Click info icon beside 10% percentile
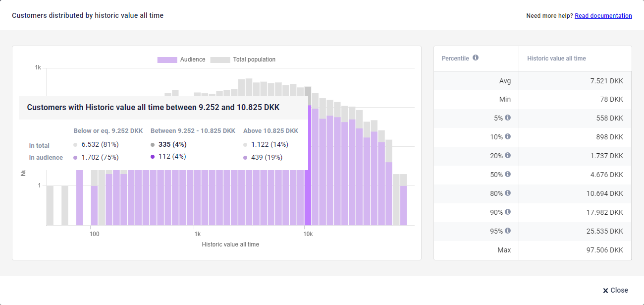Viewport: 644px width, 305px height. click(508, 137)
